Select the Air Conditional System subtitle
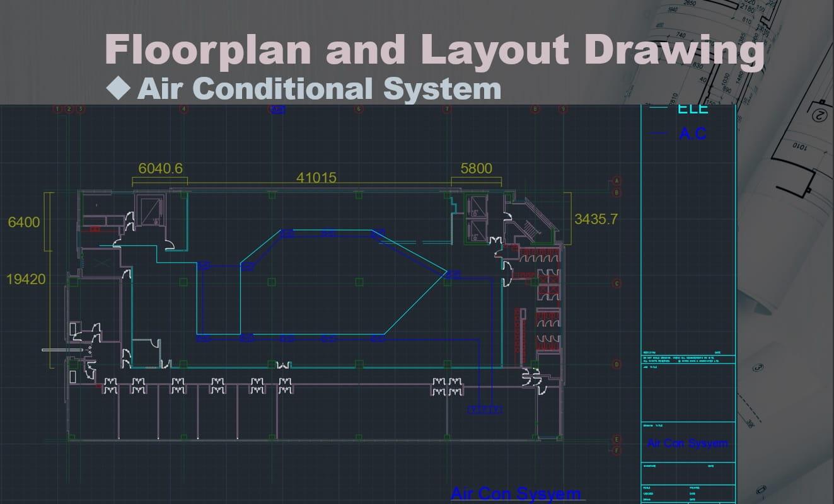 tap(318, 89)
